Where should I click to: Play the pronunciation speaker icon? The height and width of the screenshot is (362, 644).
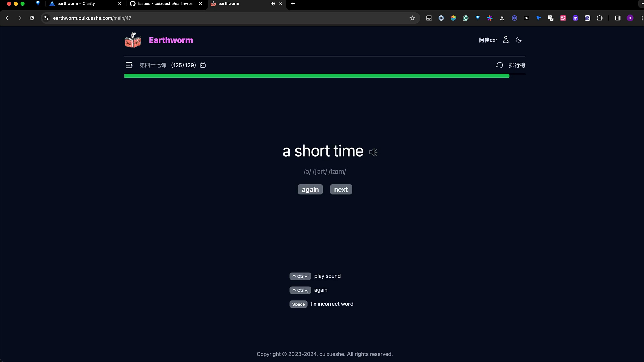pyautogui.click(x=373, y=152)
